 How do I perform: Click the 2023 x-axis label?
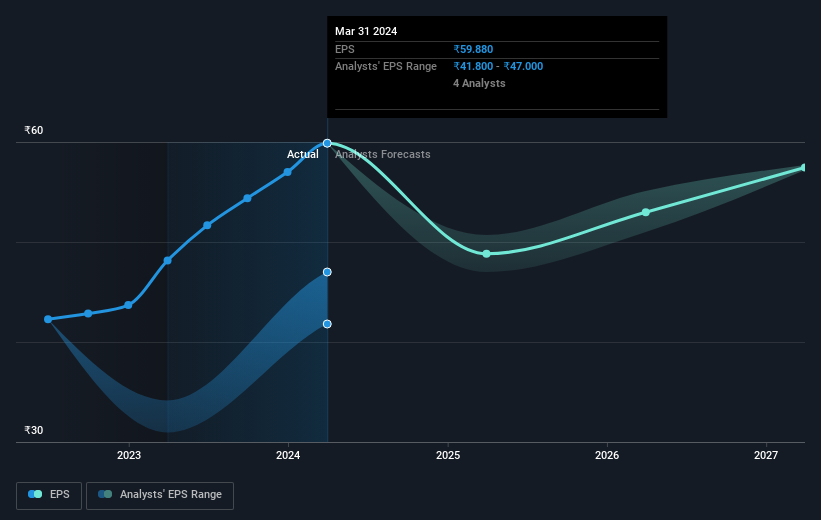129,455
